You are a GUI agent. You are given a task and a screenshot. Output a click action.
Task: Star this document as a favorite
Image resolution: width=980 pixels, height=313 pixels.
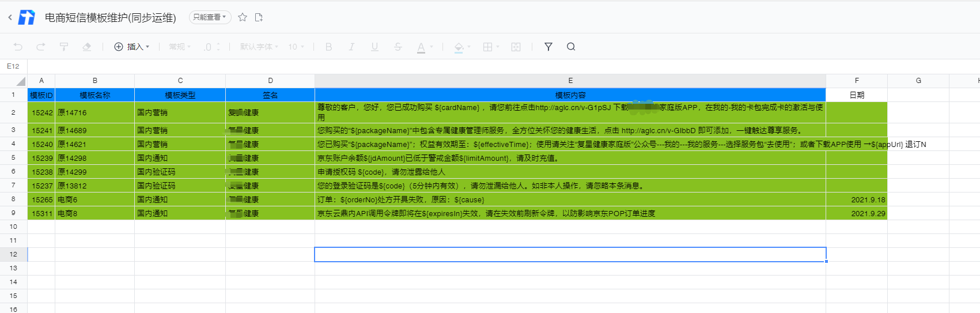pyautogui.click(x=243, y=17)
